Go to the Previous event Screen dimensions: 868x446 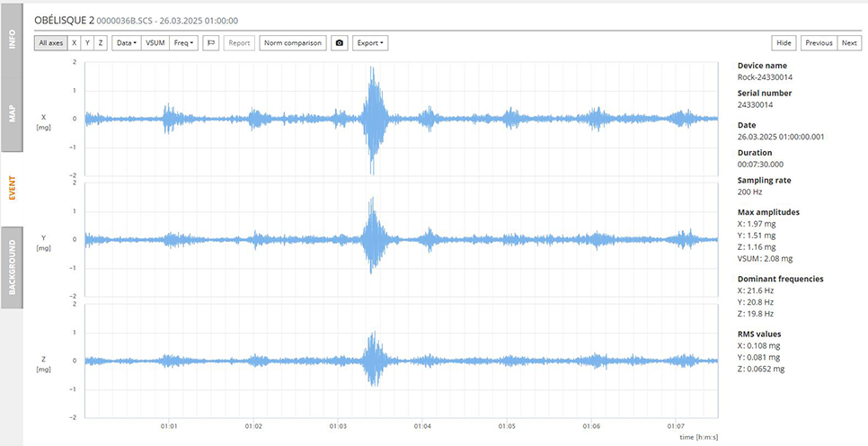coord(819,42)
